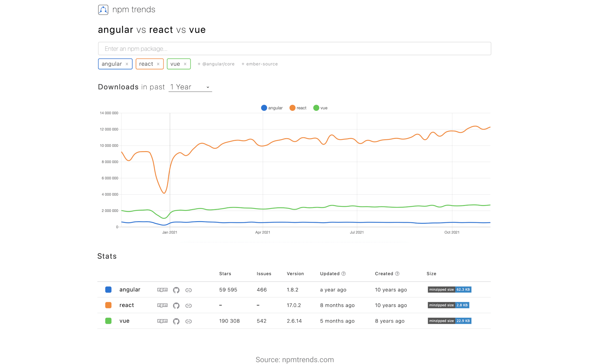Screen dimensions: 590x364
Task: Click angular issues count 466
Action: (x=262, y=290)
